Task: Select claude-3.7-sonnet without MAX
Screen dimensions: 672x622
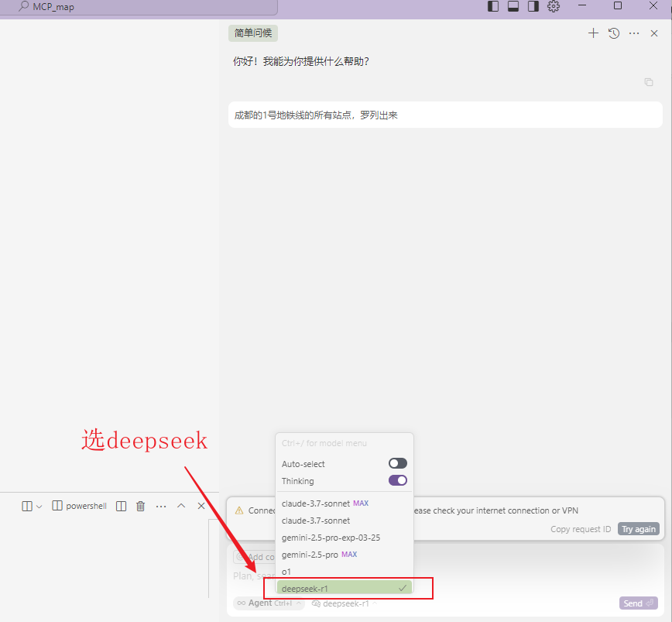Action: [x=345, y=521]
